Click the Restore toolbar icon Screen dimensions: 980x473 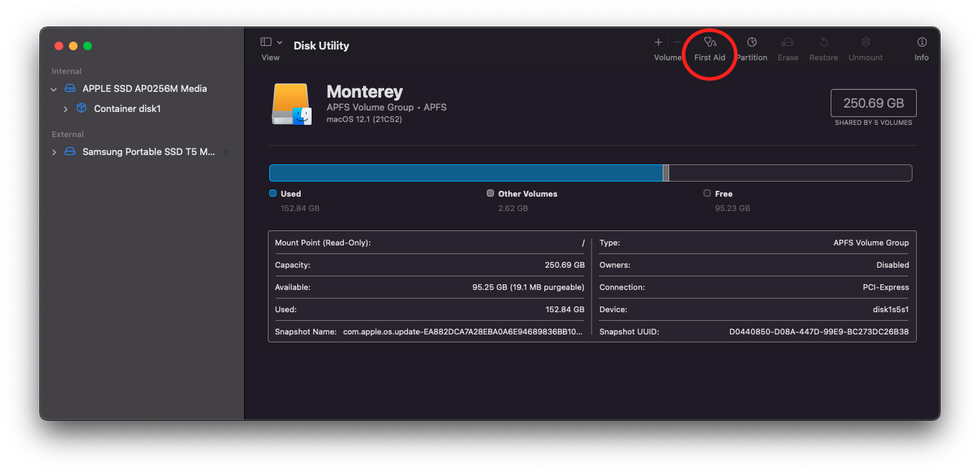823,42
